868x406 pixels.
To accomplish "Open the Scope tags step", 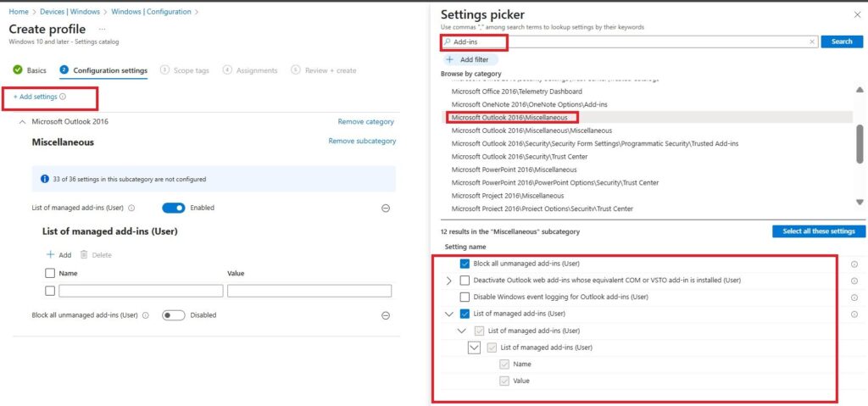I will point(190,70).
